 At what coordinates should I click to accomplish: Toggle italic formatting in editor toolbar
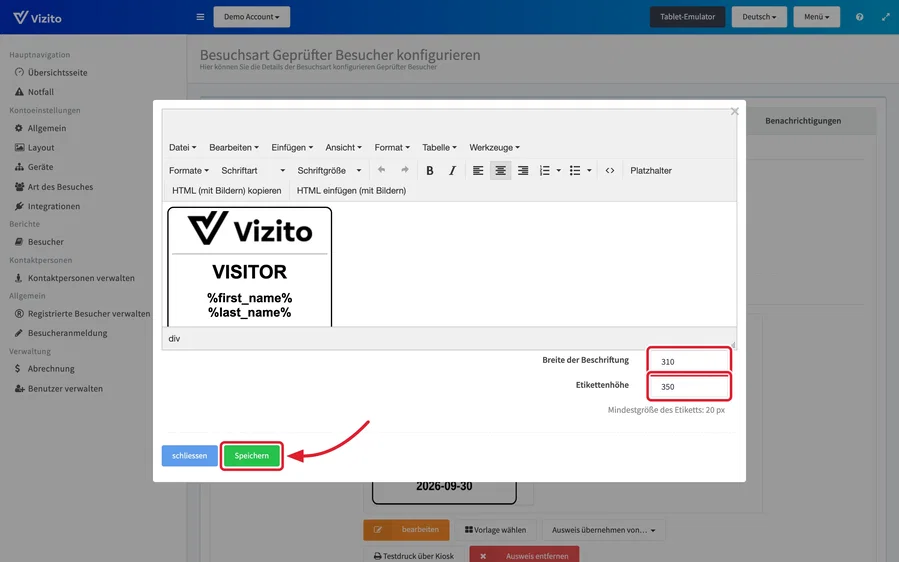(x=452, y=170)
